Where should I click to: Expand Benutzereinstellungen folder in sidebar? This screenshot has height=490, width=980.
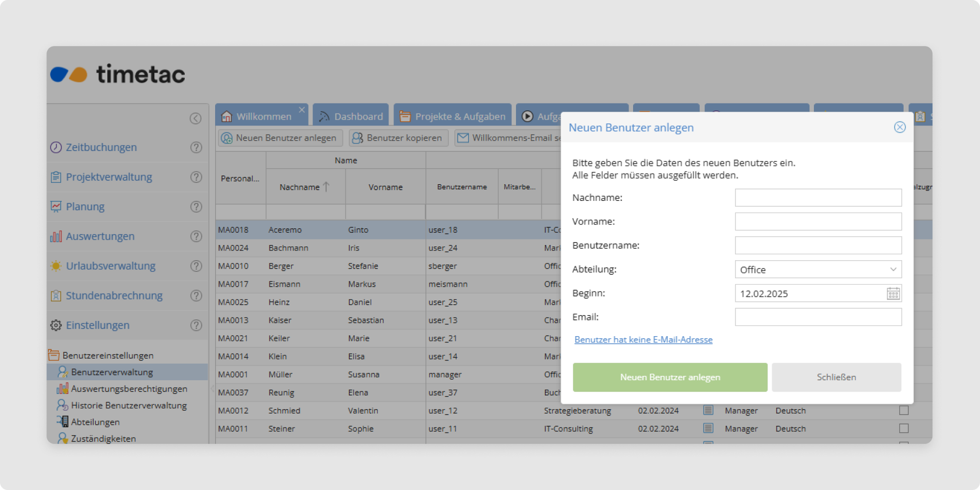(x=107, y=355)
